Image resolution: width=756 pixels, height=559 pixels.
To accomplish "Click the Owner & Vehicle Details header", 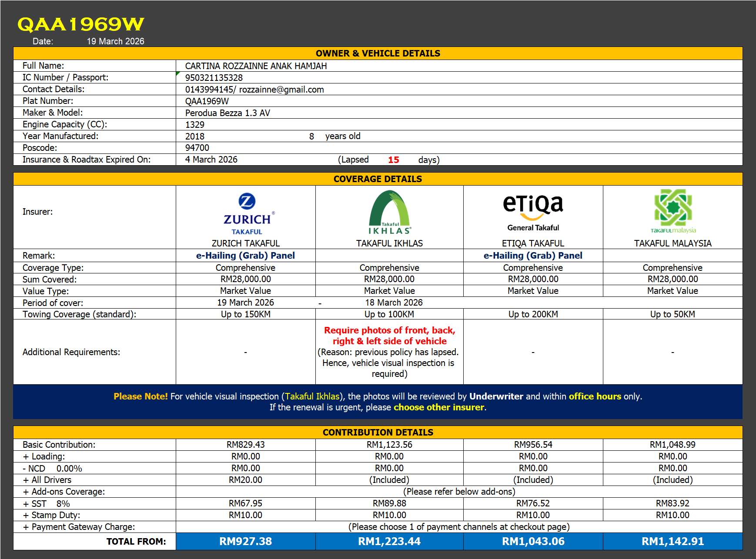I will click(378, 53).
